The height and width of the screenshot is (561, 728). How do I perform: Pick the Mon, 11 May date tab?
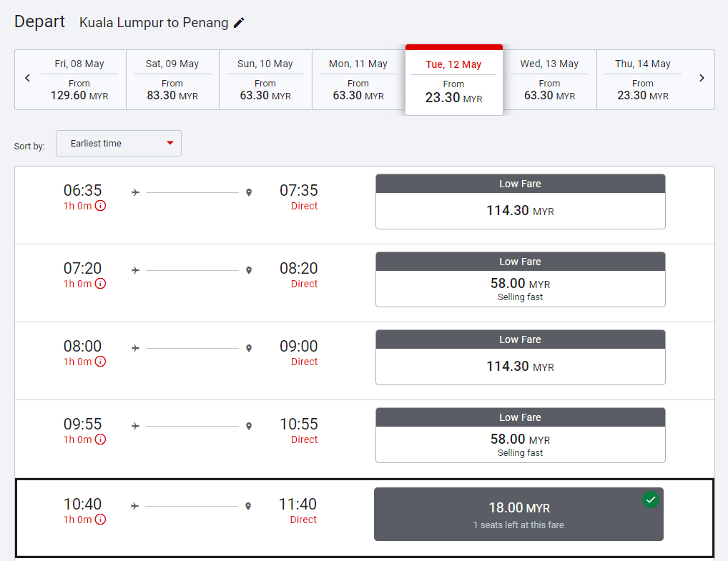(x=358, y=79)
